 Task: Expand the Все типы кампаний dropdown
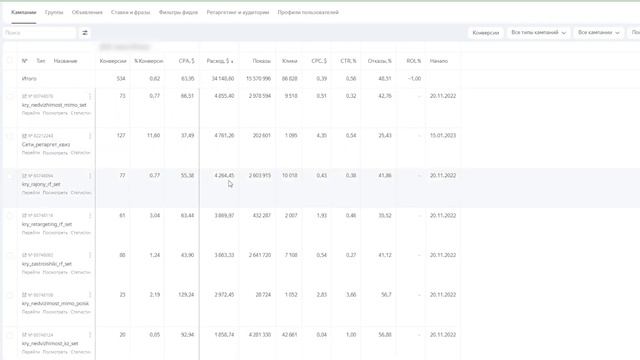[538, 33]
